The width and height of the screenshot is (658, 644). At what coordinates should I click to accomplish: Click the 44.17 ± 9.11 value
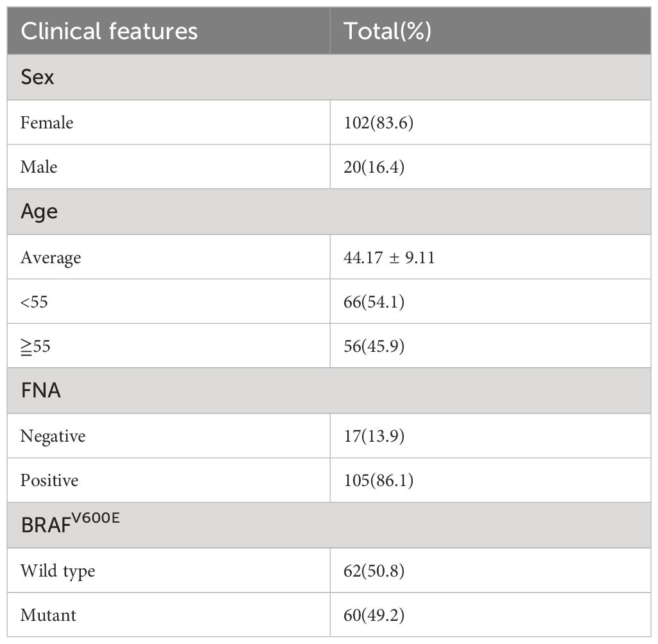[x=389, y=257]
